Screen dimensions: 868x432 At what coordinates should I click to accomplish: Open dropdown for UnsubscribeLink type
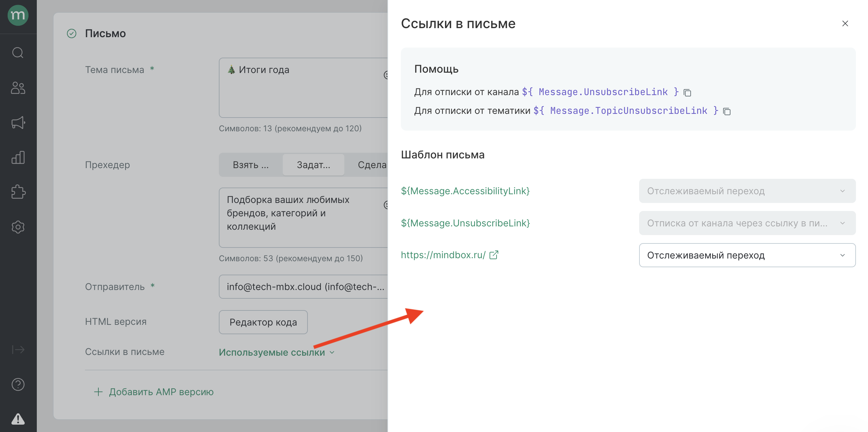(747, 223)
